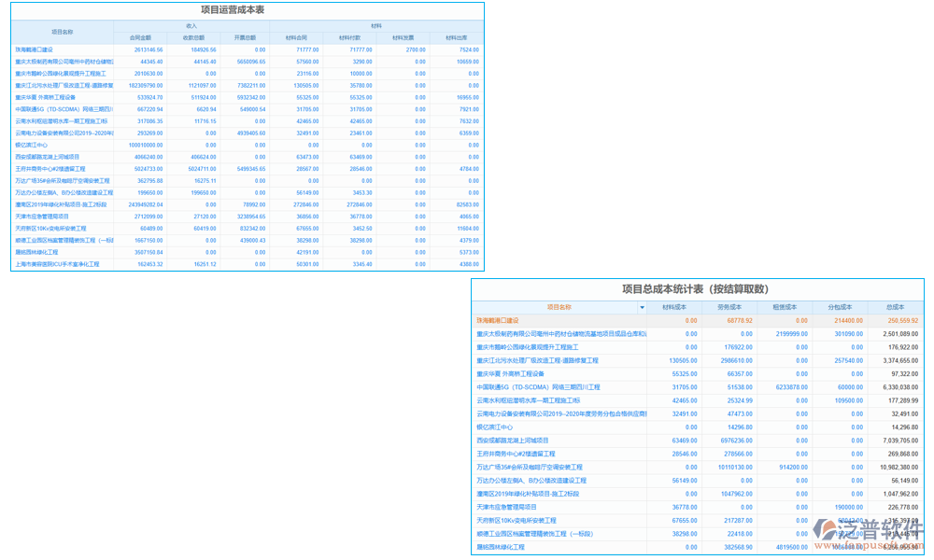Open the 万达广场35#会所及咖啡厅空调安装工程 link in the total cost table

[x=529, y=468]
